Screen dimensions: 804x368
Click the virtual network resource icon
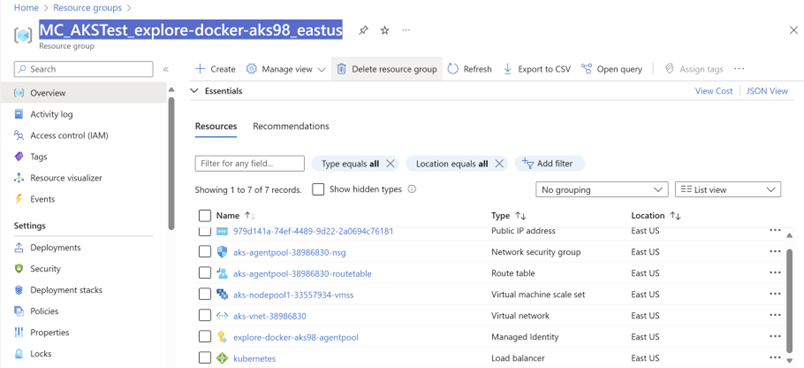(222, 316)
